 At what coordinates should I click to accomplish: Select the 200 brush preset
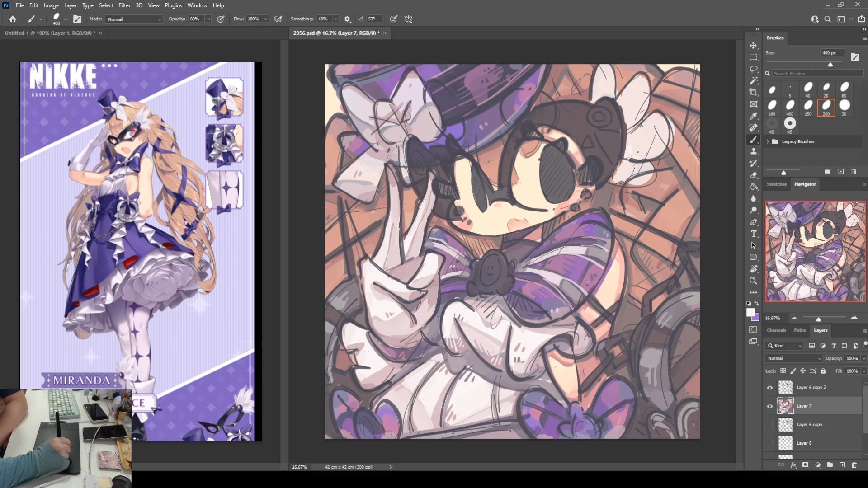click(x=826, y=108)
